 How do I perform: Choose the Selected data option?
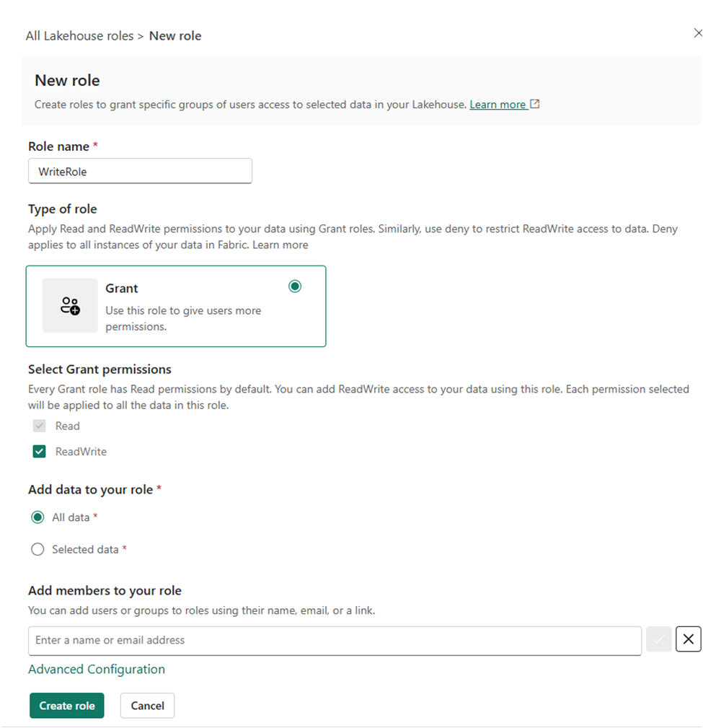click(x=37, y=549)
